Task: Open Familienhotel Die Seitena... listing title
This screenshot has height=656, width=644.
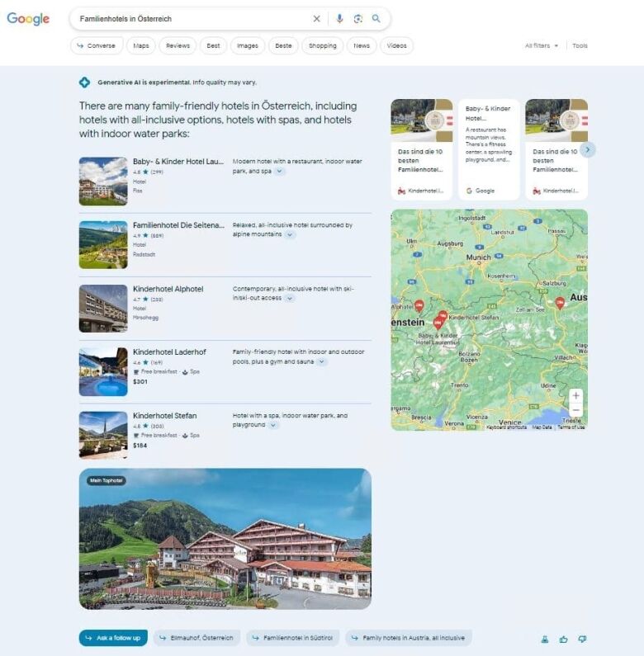Action: pos(179,225)
